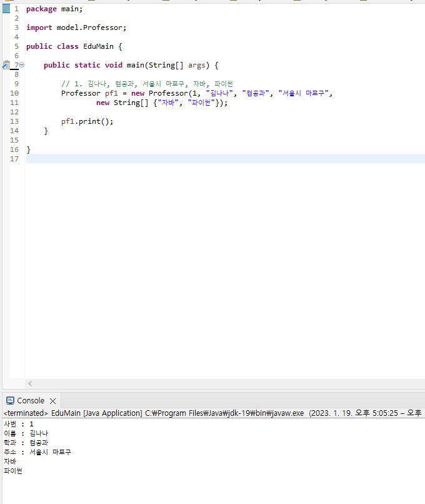
Task: Collapse the main method fold marker
Action: click(22, 65)
